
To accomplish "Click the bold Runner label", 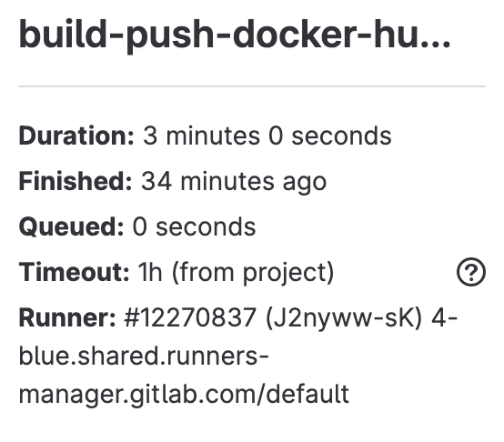I will point(67,317).
